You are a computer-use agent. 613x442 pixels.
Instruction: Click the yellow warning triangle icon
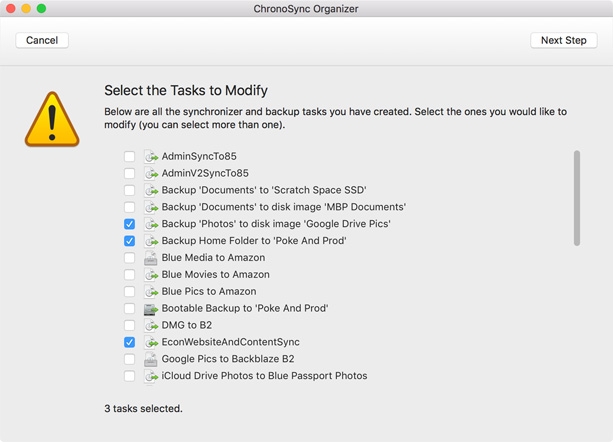pyautogui.click(x=52, y=119)
